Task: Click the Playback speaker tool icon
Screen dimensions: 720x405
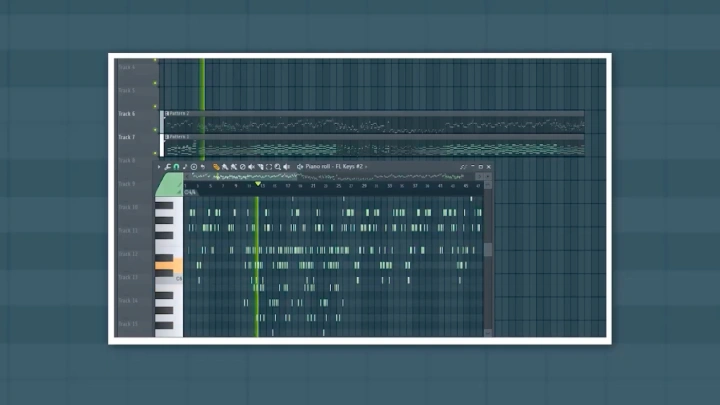Action: [x=287, y=167]
